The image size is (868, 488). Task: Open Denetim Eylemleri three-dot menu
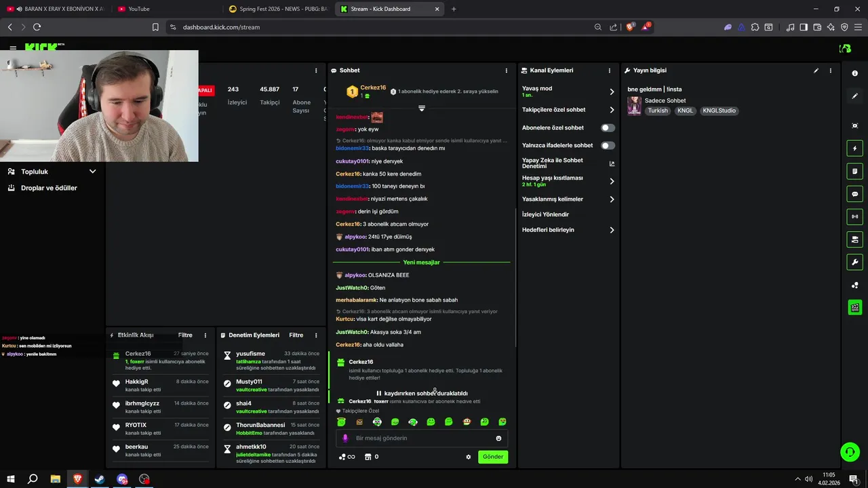coord(316,335)
